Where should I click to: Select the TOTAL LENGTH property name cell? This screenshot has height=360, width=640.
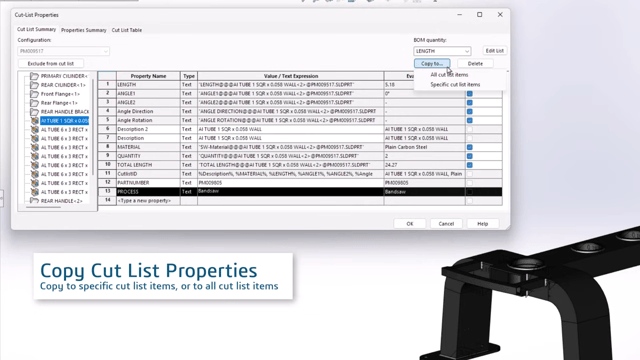(148, 165)
